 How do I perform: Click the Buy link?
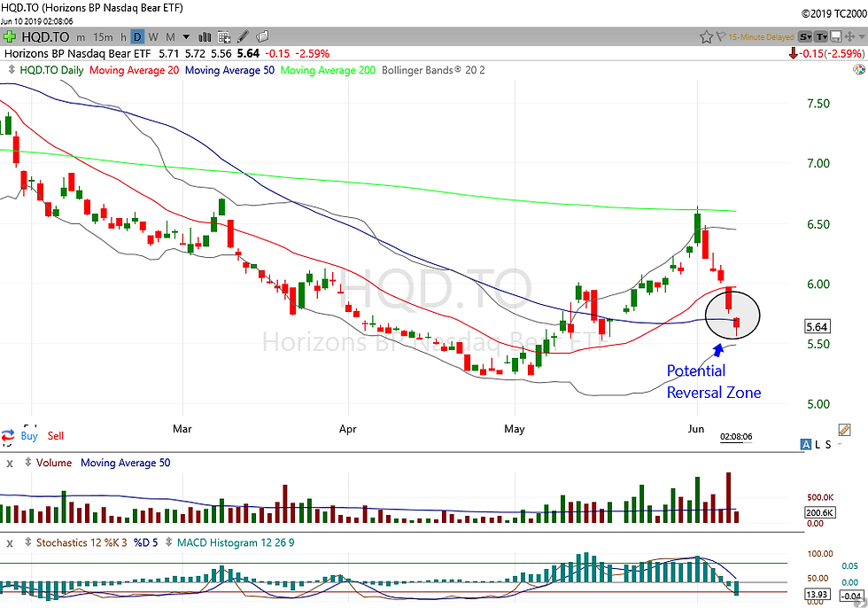pos(28,436)
